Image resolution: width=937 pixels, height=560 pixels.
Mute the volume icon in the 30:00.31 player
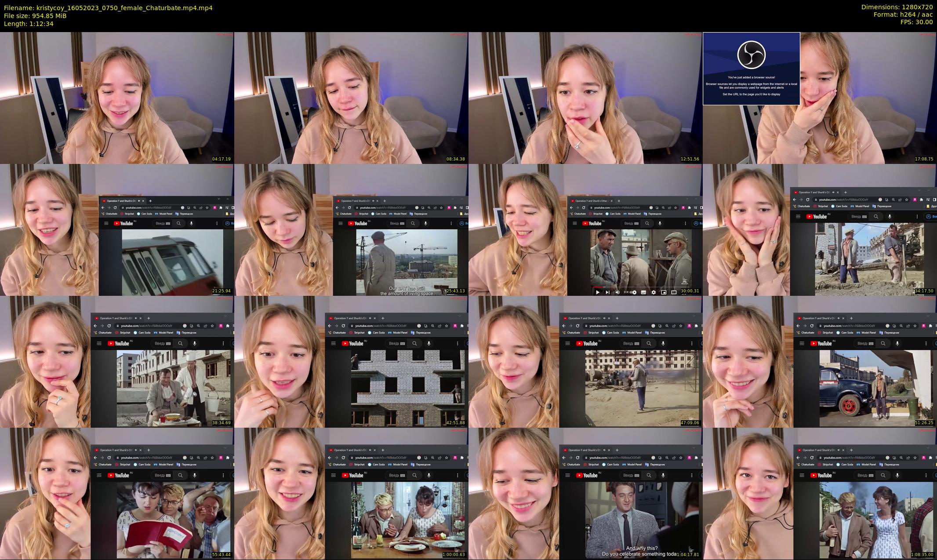(617, 292)
